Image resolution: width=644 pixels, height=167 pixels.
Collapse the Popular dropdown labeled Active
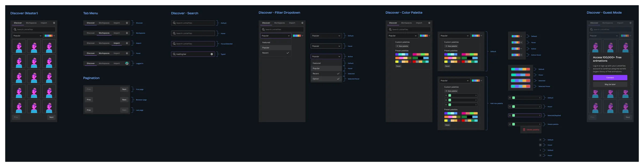pyautogui.click(x=326, y=56)
